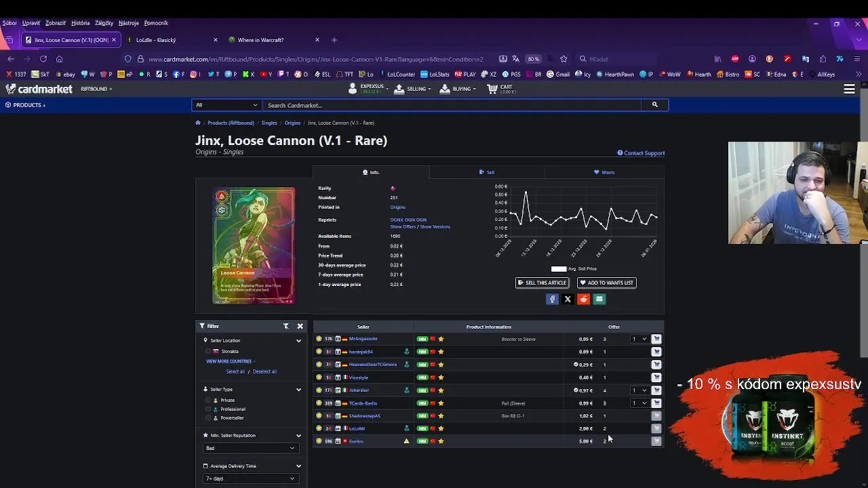Open quantity dropdown for Jokerslair's offer

click(x=639, y=390)
